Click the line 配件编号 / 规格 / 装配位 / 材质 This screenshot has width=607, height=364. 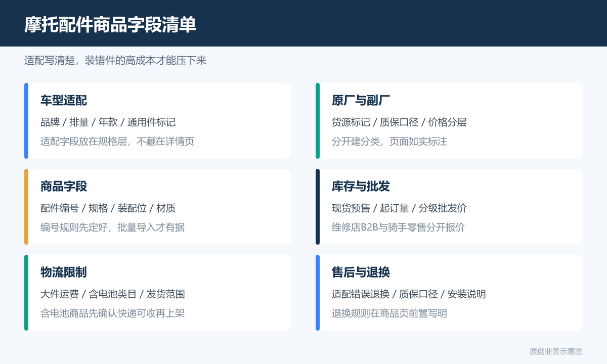(x=108, y=208)
